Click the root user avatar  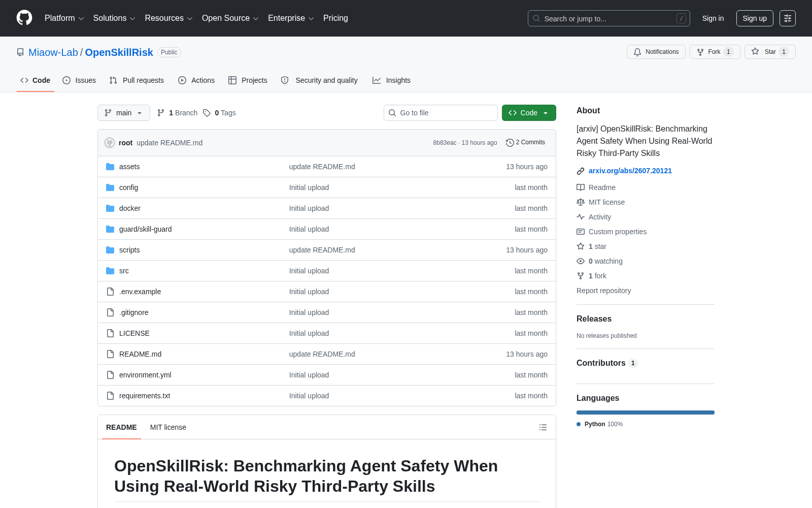pos(110,143)
